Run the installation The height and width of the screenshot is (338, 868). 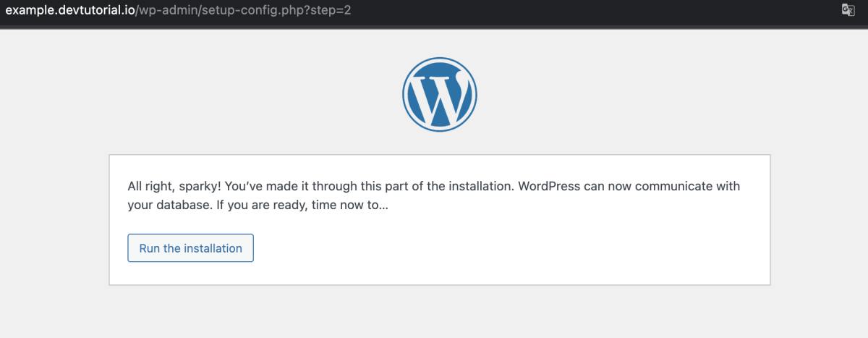[191, 248]
